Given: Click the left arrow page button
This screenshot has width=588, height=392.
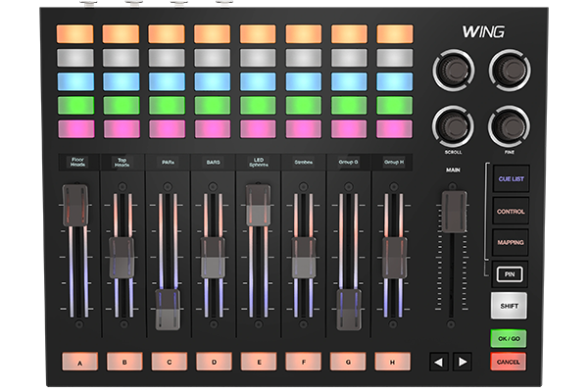Looking at the screenshot, I should [439, 362].
